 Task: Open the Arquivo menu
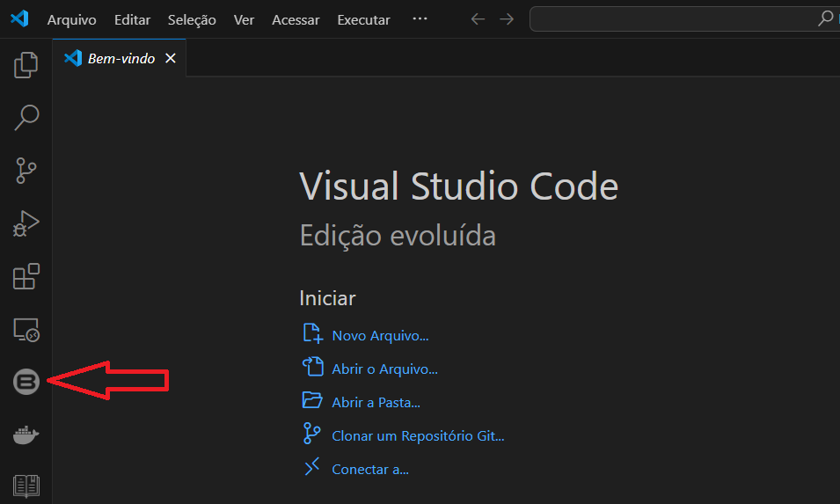pyautogui.click(x=71, y=19)
